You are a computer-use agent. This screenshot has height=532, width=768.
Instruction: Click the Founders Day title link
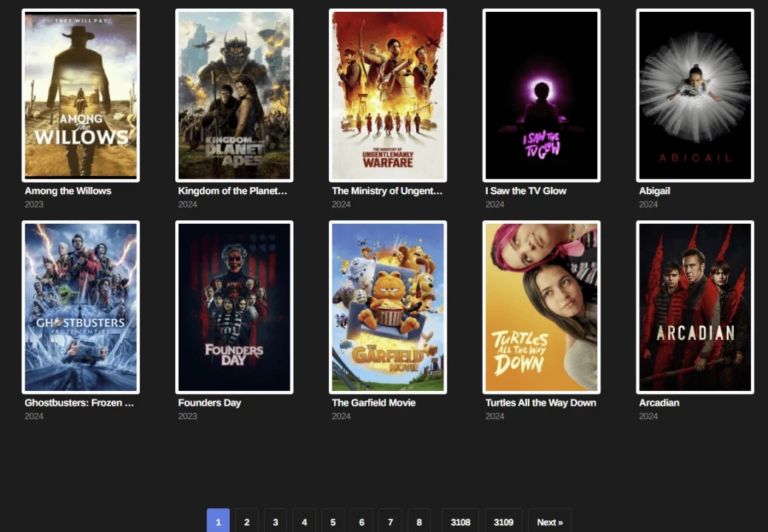coord(210,403)
